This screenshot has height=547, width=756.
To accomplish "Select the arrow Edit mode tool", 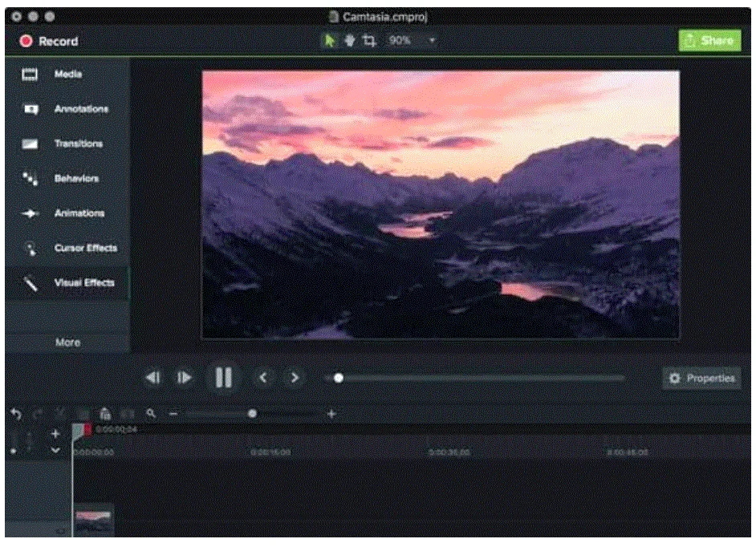I will pyautogui.click(x=329, y=41).
